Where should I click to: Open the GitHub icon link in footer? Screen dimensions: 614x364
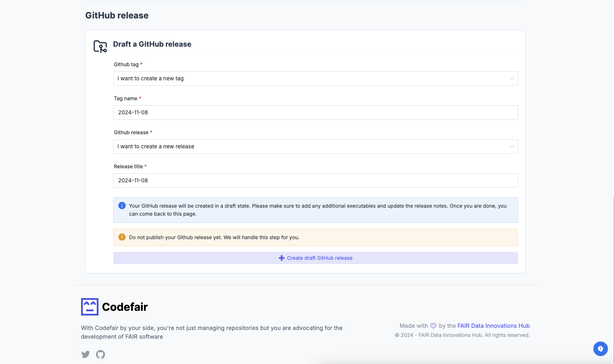tap(100, 354)
